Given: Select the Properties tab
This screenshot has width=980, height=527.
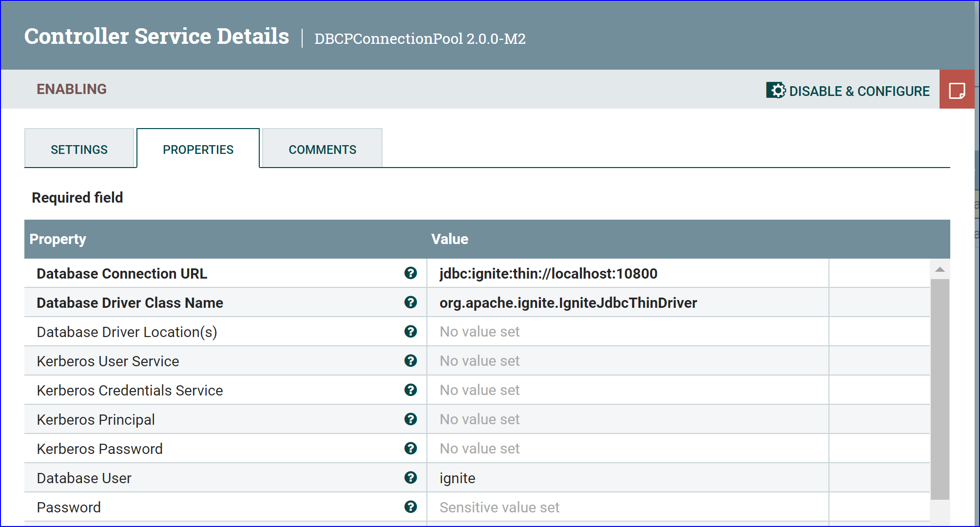Looking at the screenshot, I should (x=198, y=149).
